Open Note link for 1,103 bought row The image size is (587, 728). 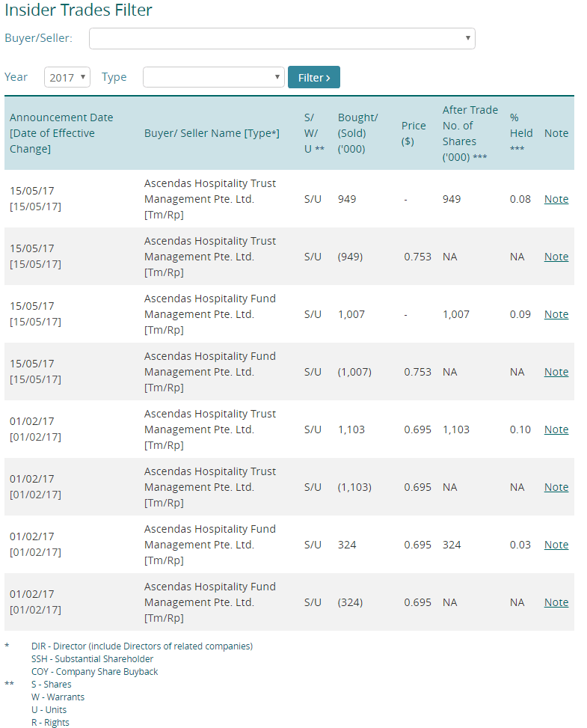pyautogui.click(x=556, y=429)
